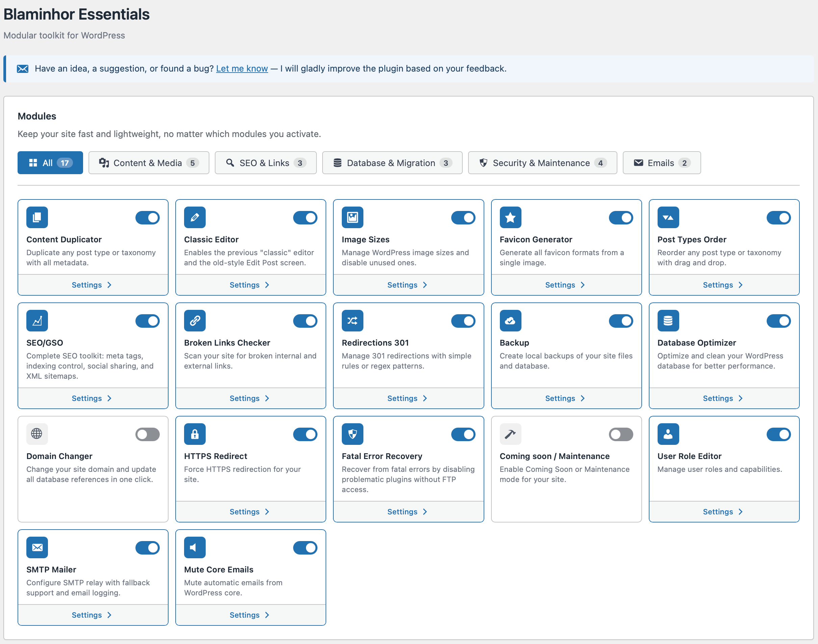Switch off the Broken Links Checker toggle
This screenshot has height=644, width=818.
[305, 321]
